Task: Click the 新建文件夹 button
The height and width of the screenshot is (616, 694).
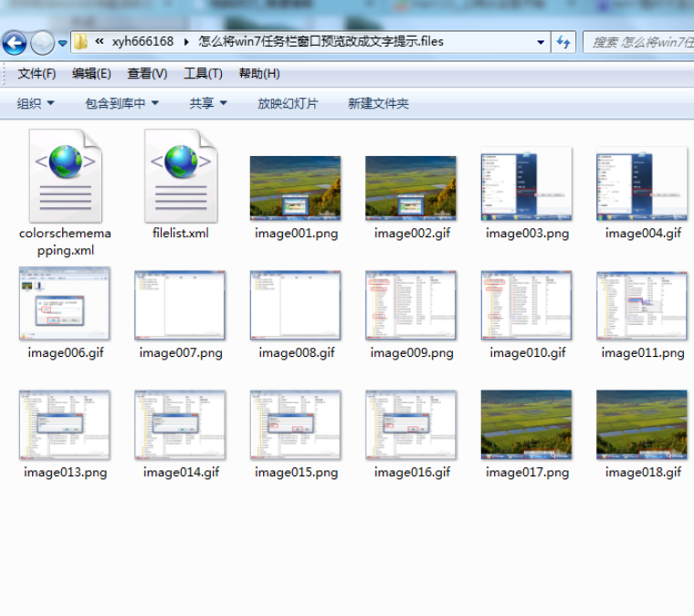Action: [x=378, y=103]
